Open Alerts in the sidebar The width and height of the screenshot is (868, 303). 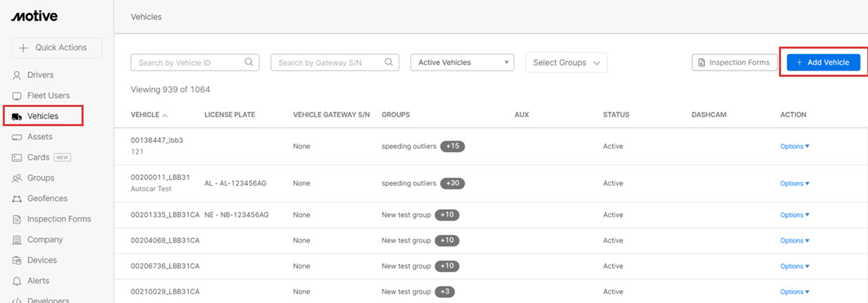38,281
